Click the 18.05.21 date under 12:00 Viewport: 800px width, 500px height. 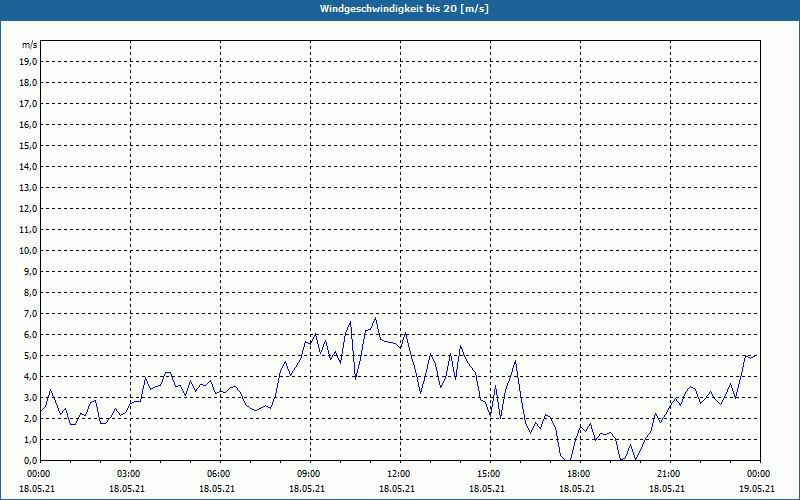(x=397, y=488)
